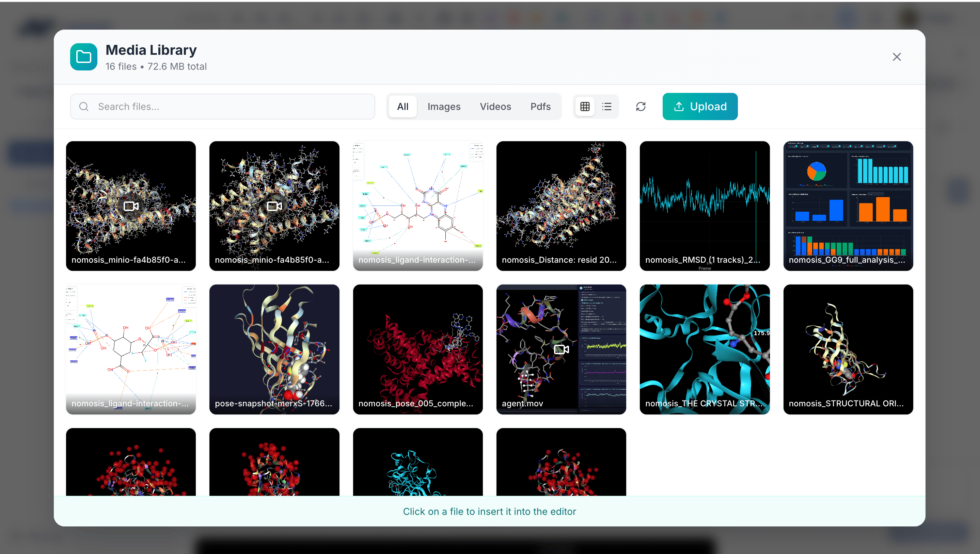
Task: Click video icon on first minio thumbnail
Action: click(131, 206)
